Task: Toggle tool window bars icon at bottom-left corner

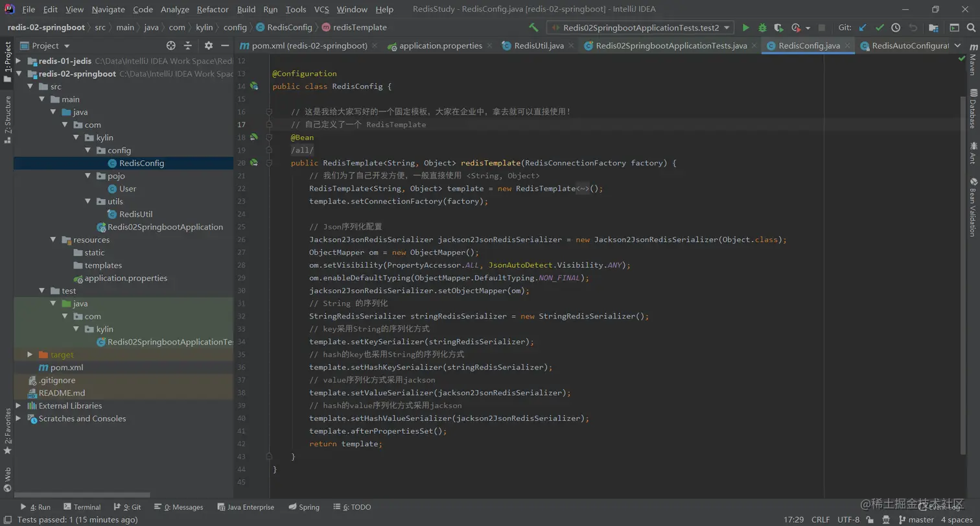Action: pos(7,520)
